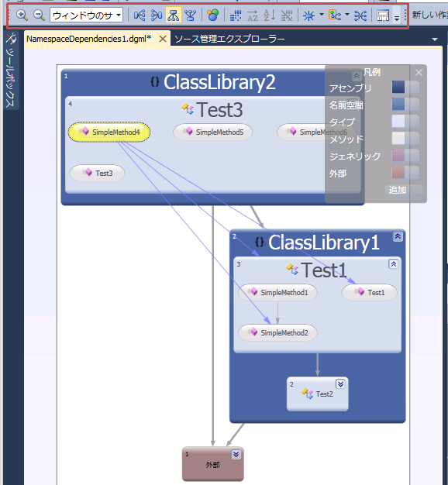Collapse the Test1 class group
The width and height of the screenshot is (448, 485).
coord(393,264)
